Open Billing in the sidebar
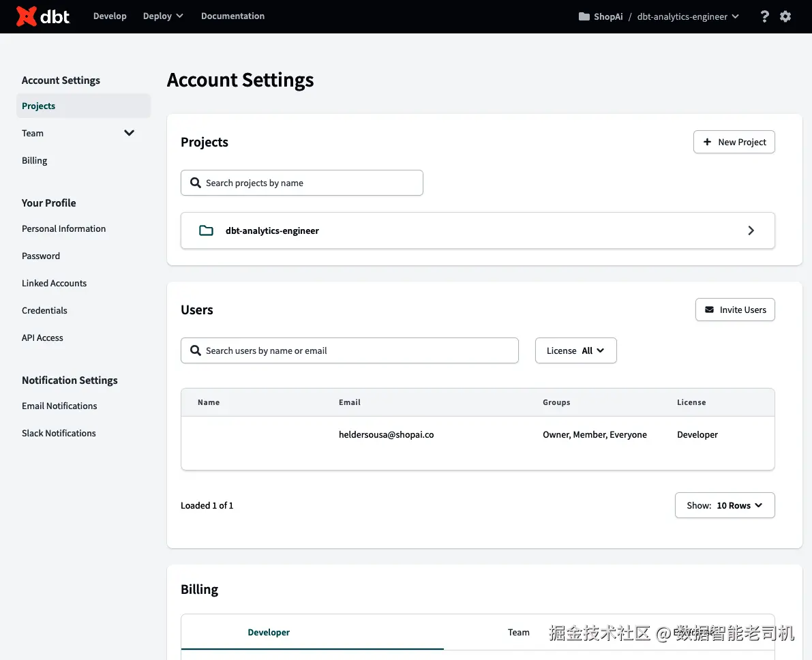812x660 pixels. 34,161
